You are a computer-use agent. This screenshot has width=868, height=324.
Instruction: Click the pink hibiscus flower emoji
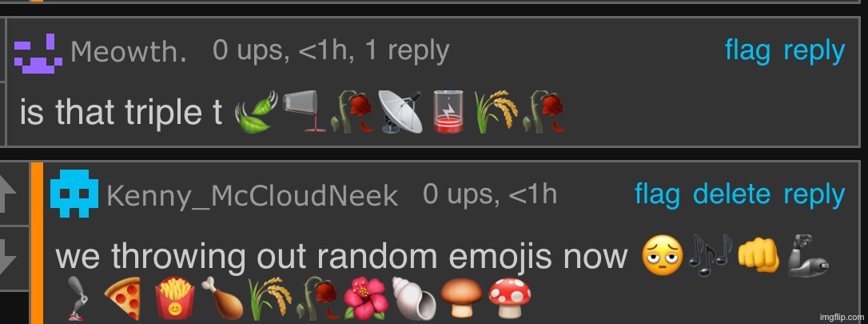364,299
